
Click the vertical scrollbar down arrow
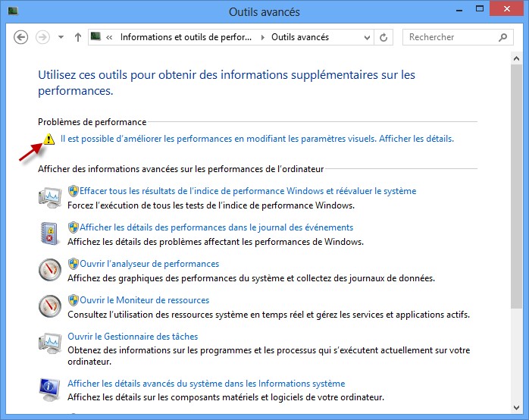(x=517, y=409)
